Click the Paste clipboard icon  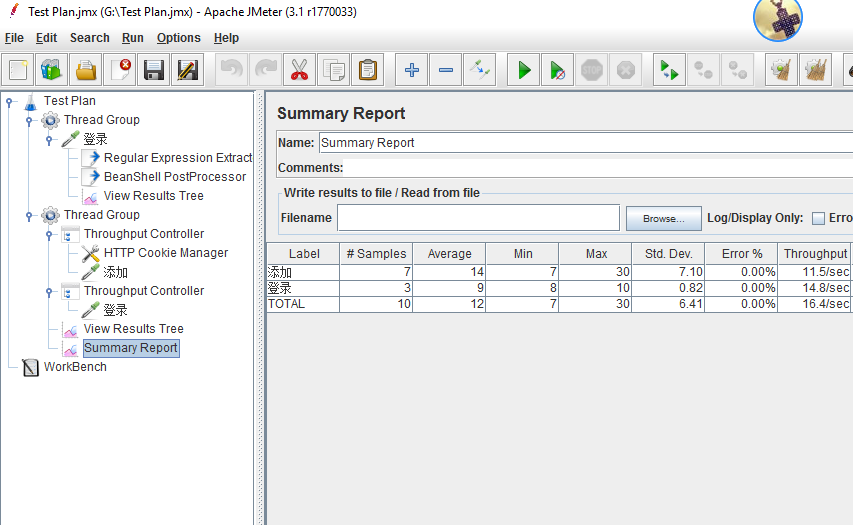point(368,70)
